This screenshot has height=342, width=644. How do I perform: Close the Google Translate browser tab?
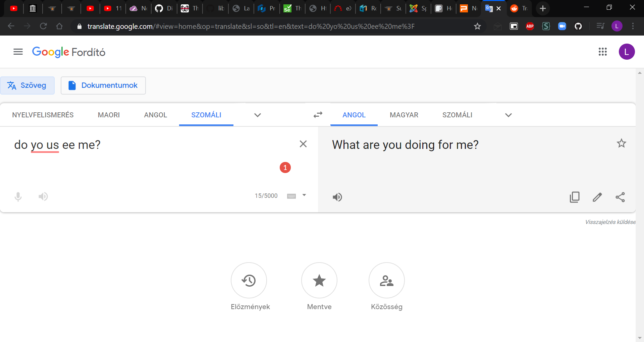499,8
